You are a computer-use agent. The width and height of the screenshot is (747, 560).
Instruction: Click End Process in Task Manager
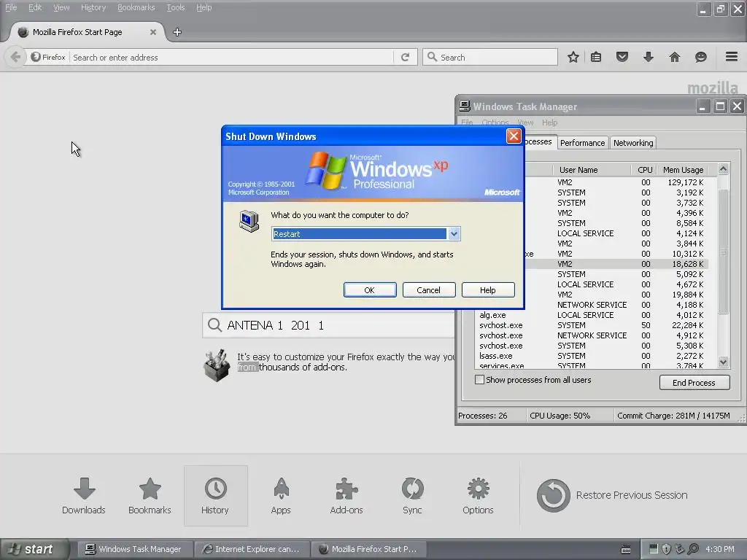click(x=694, y=382)
